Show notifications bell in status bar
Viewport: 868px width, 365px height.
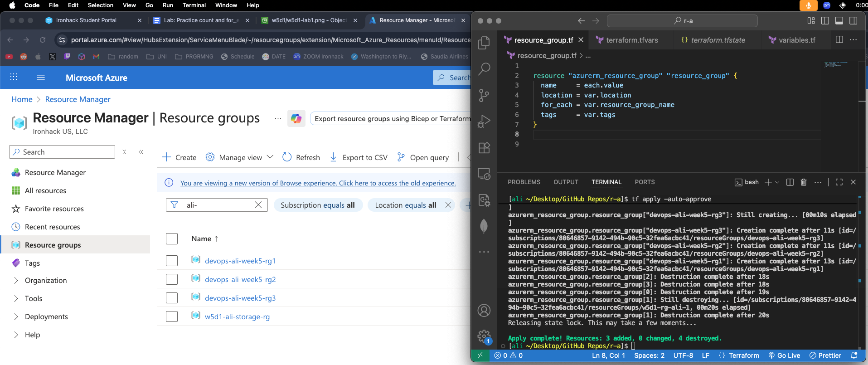(x=854, y=355)
